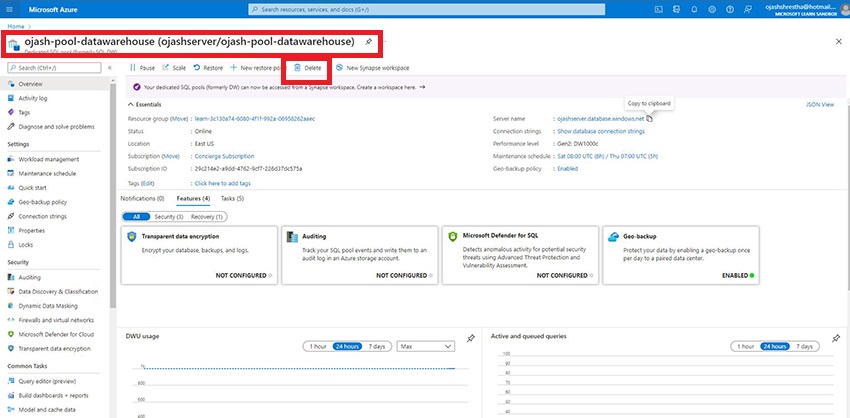The height and width of the screenshot is (418, 850).
Task: Open the Help question mark icon
Action: [x=730, y=9]
